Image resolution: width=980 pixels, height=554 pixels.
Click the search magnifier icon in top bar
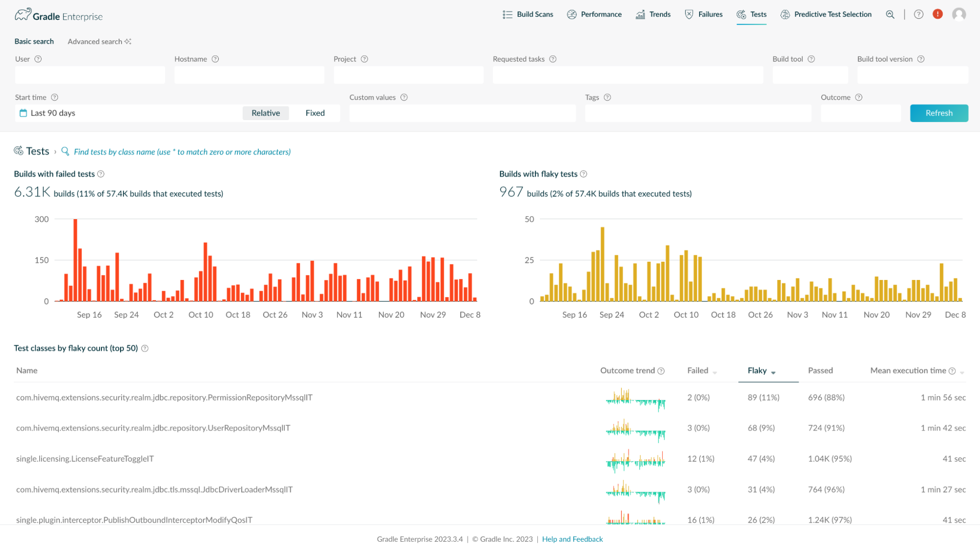(890, 15)
